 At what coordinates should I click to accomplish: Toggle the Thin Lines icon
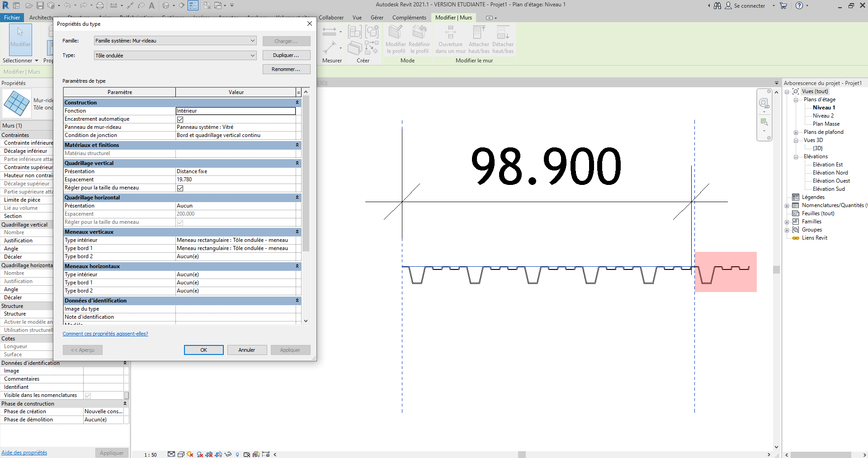193,5
